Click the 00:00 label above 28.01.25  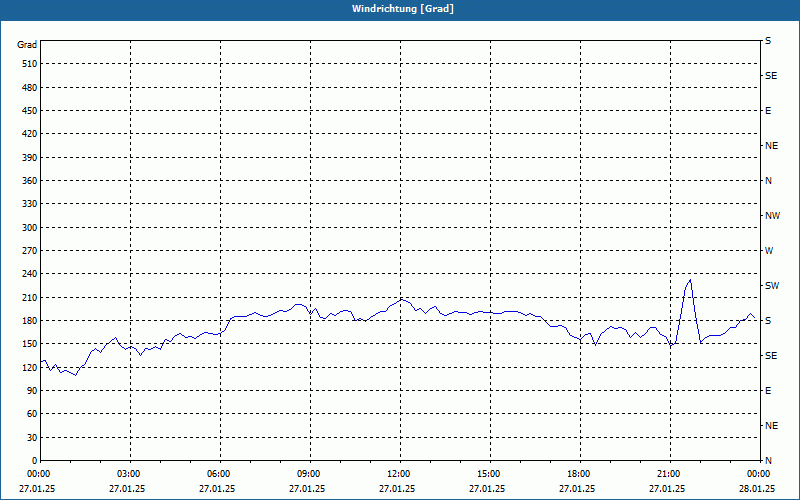click(759, 474)
